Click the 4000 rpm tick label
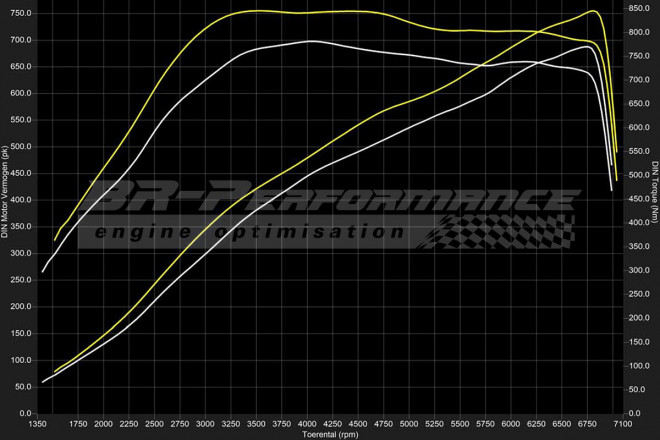 309,423
